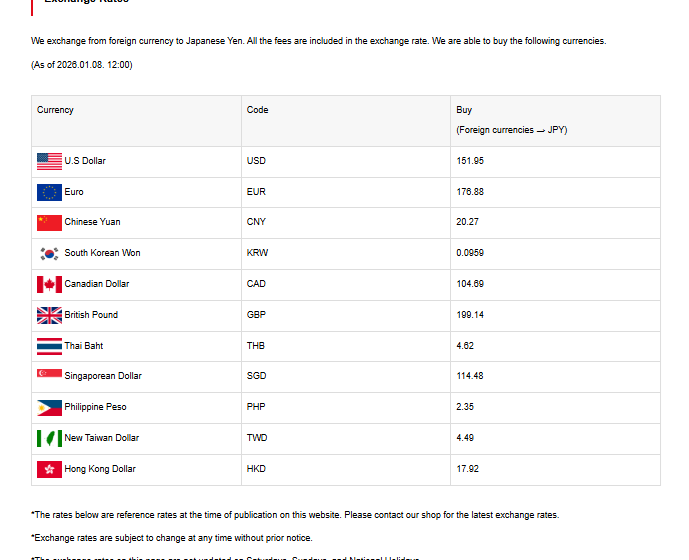Select the Chinese flag icon

tap(49, 222)
